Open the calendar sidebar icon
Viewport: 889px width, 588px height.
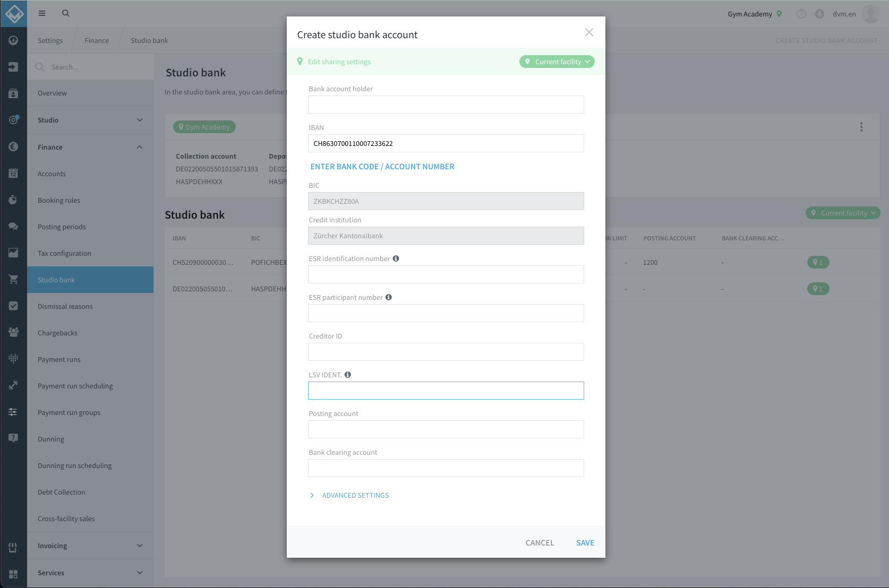13,173
